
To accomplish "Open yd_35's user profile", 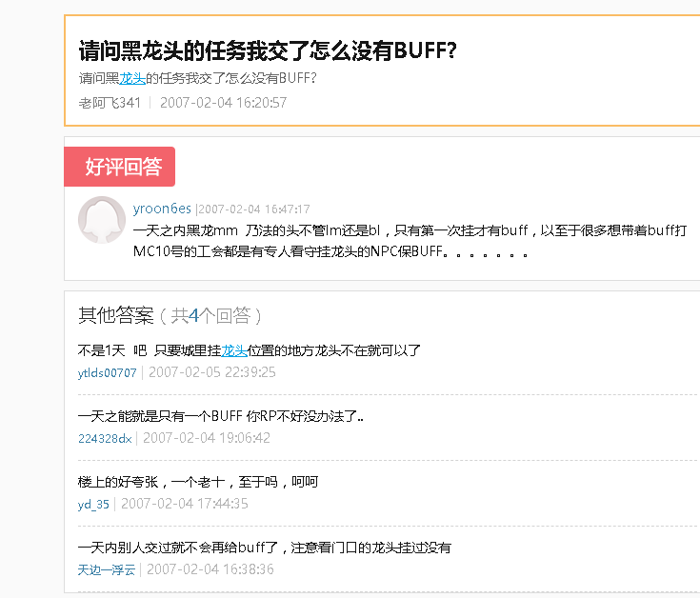I will 93,504.
